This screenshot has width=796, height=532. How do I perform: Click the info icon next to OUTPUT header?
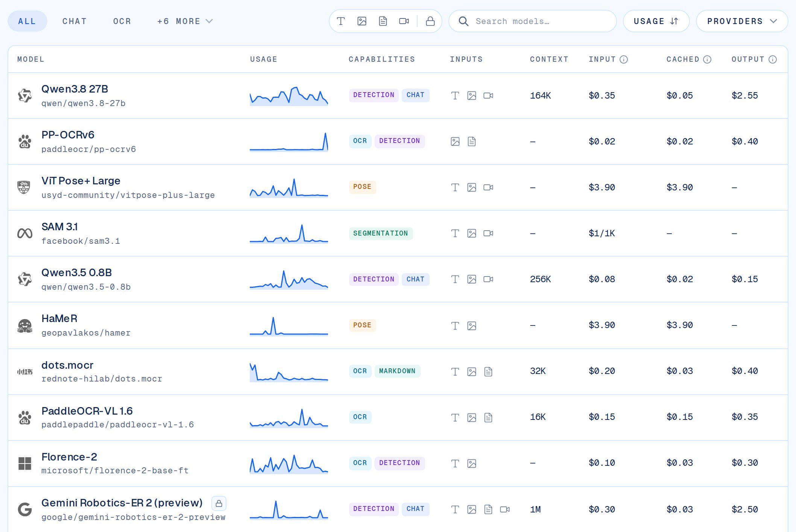pos(773,59)
